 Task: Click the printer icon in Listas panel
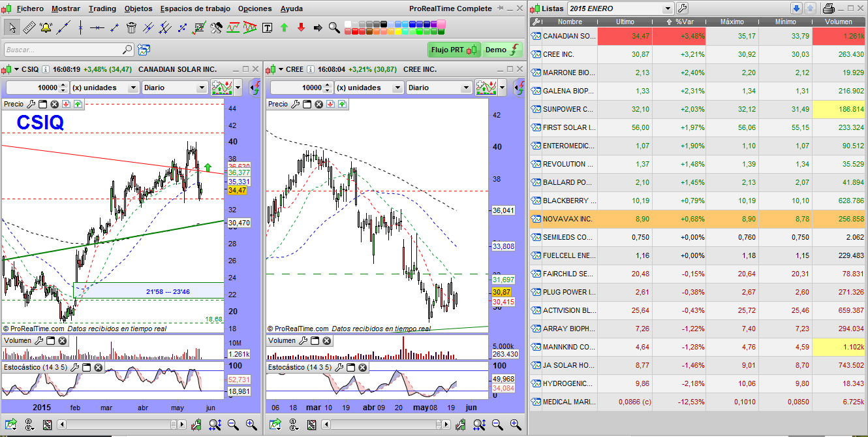pos(829,8)
